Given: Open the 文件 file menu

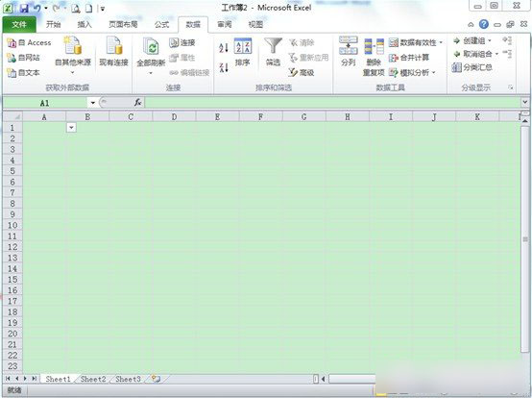Looking at the screenshot, I should pos(19,24).
